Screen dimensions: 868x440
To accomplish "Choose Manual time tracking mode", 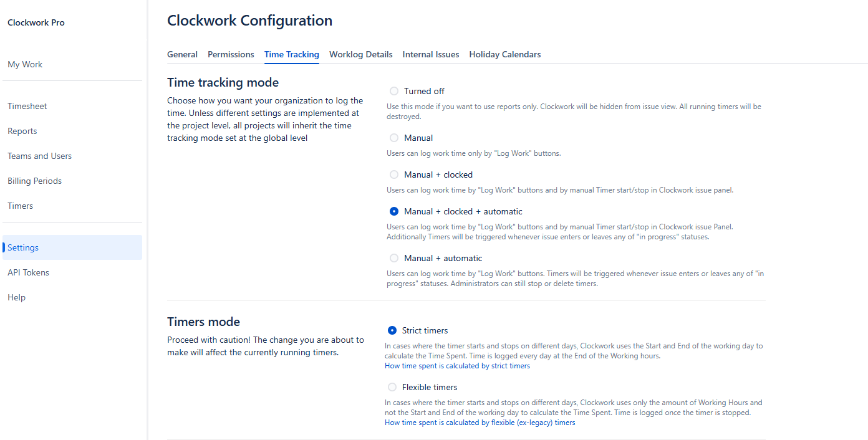I will click(394, 138).
